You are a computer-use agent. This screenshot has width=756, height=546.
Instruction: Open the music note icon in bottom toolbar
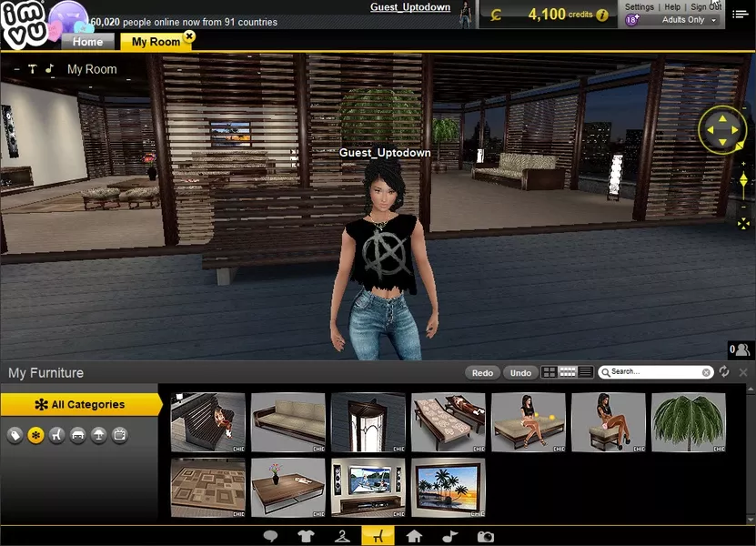(449, 536)
